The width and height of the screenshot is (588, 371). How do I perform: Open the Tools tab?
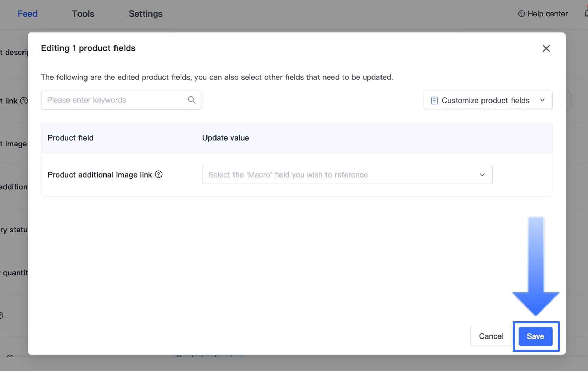pos(83,14)
